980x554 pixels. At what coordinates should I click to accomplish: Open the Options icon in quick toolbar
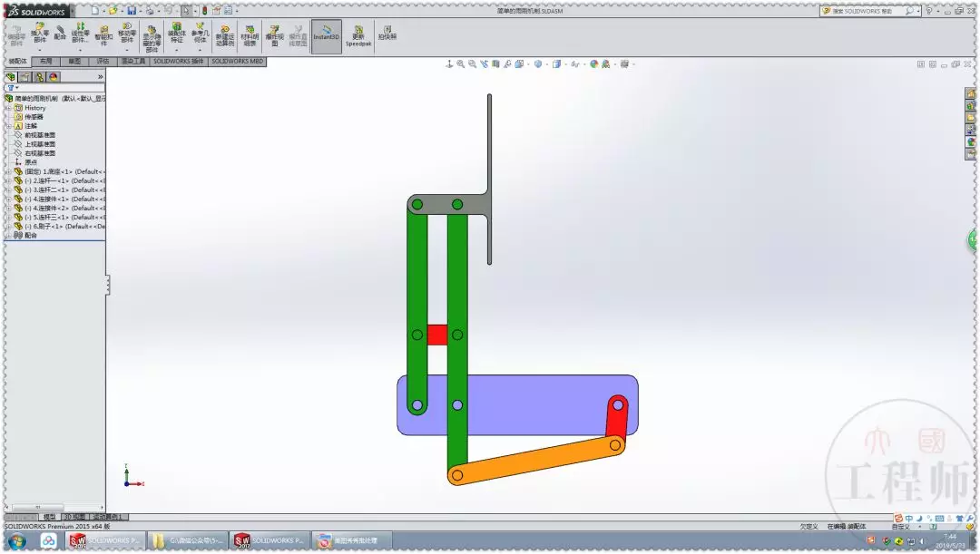click(228, 11)
